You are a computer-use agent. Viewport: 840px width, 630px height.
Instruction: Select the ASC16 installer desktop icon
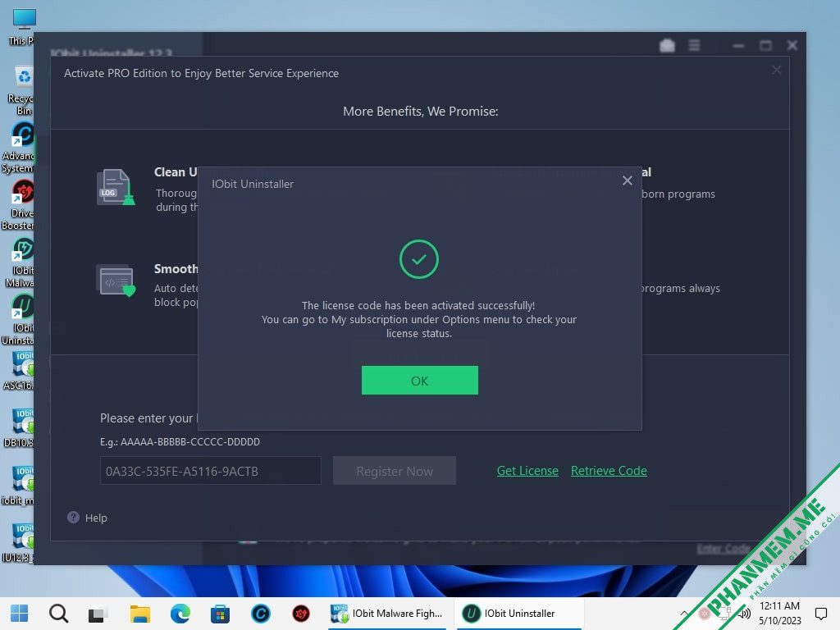20,372
